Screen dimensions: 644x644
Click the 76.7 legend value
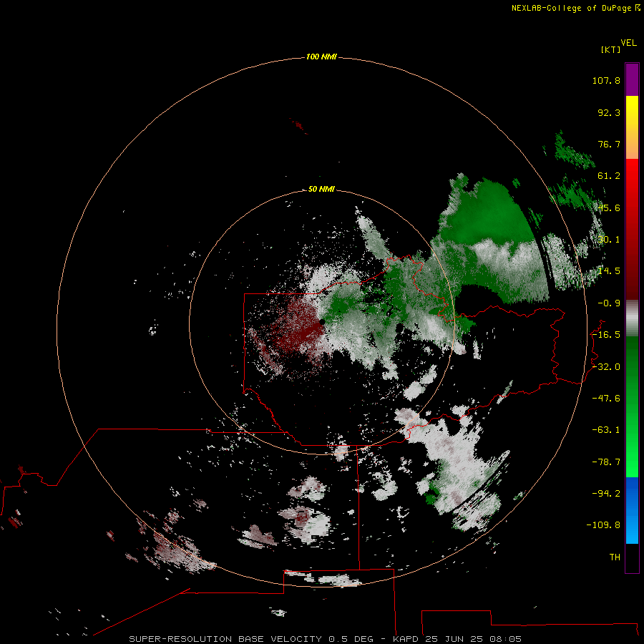click(609, 144)
